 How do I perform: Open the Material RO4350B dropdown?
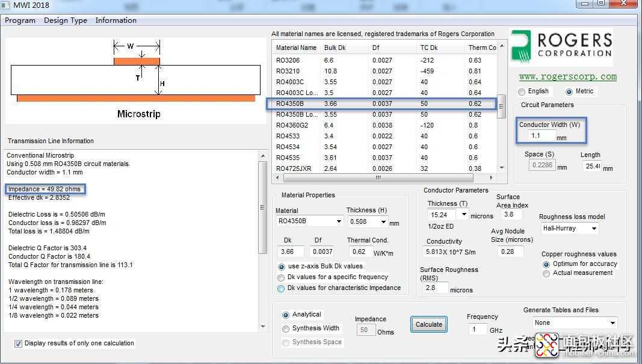[309, 221]
